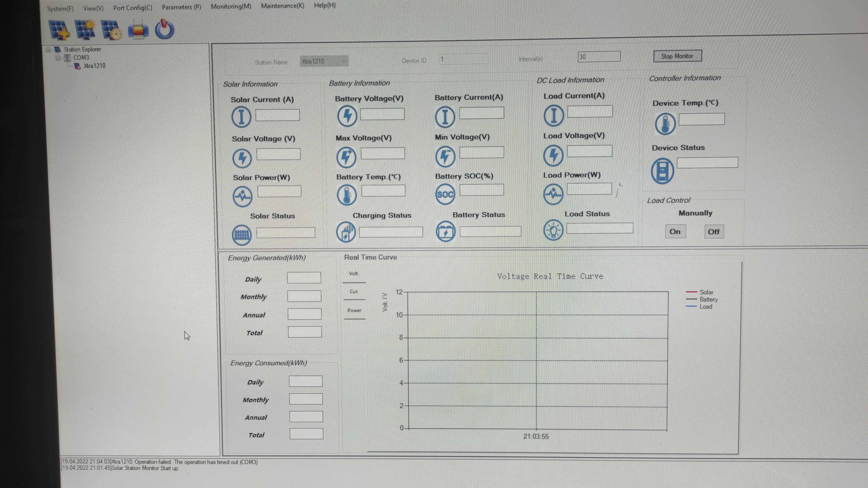Collapse the Station Explorer tree node
Screen dimensions: 868x488
48,50
